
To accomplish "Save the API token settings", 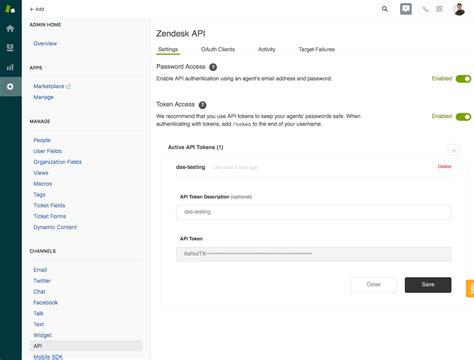I will tap(428, 285).
